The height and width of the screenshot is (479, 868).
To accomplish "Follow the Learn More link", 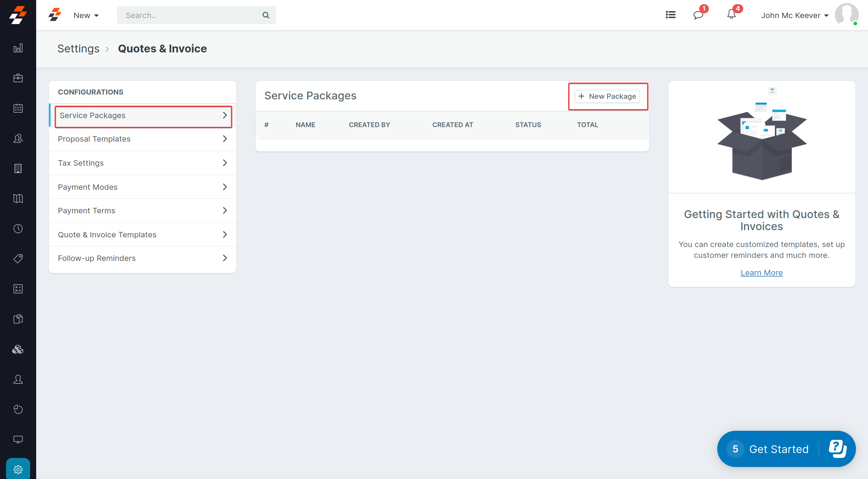I will 761,273.
